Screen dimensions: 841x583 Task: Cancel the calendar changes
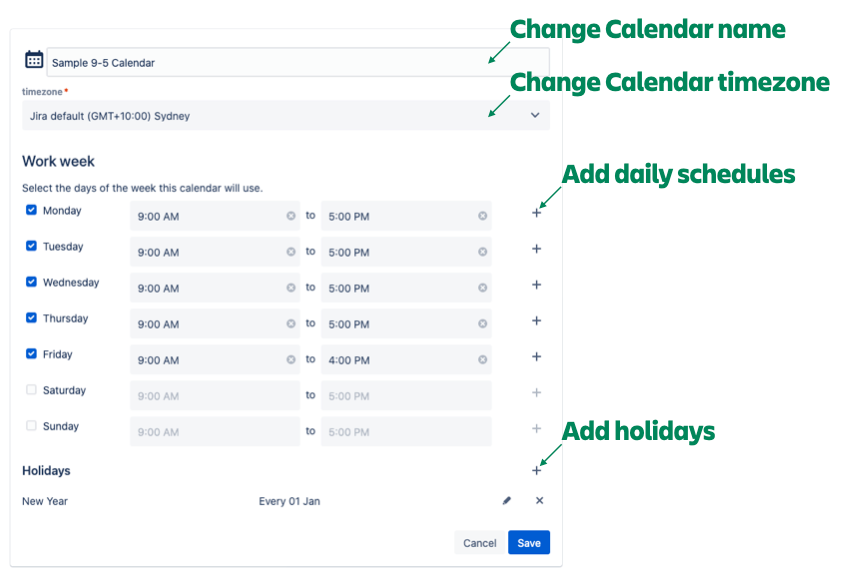pos(480,543)
